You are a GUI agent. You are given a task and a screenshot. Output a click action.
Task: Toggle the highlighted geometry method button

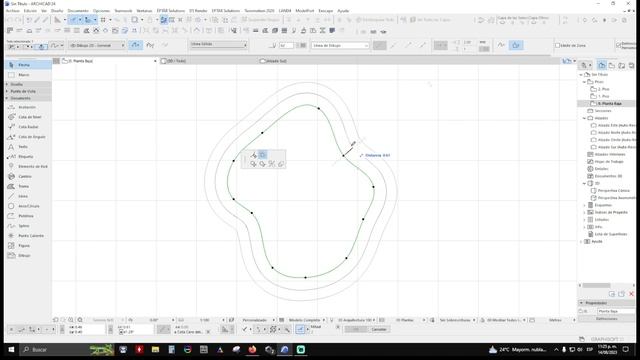[136, 45]
